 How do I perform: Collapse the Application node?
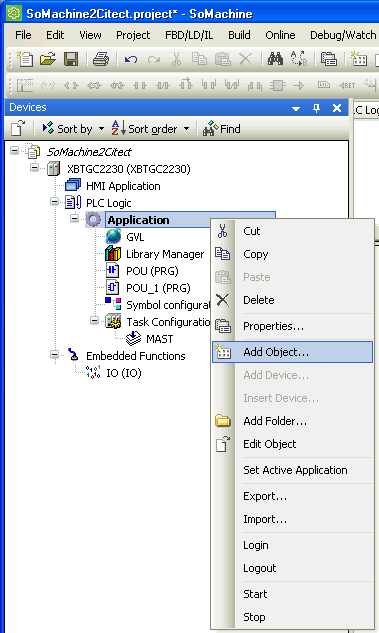coord(74,218)
